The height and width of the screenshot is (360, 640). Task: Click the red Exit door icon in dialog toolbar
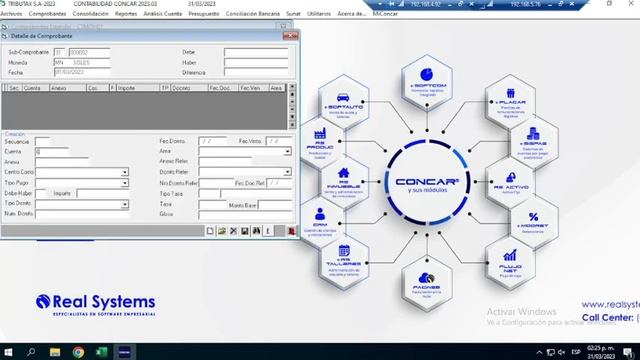click(x=291, y=231)
